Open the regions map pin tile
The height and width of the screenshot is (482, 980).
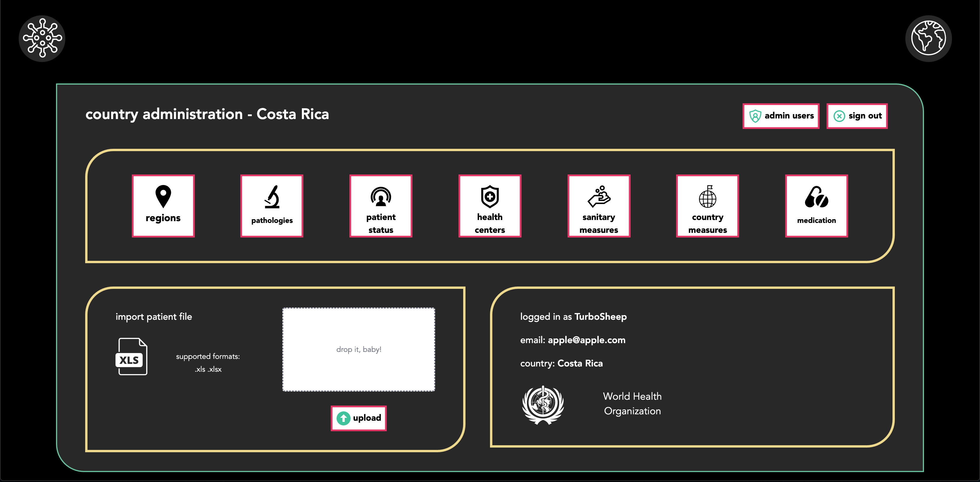[x=163, y=206]
